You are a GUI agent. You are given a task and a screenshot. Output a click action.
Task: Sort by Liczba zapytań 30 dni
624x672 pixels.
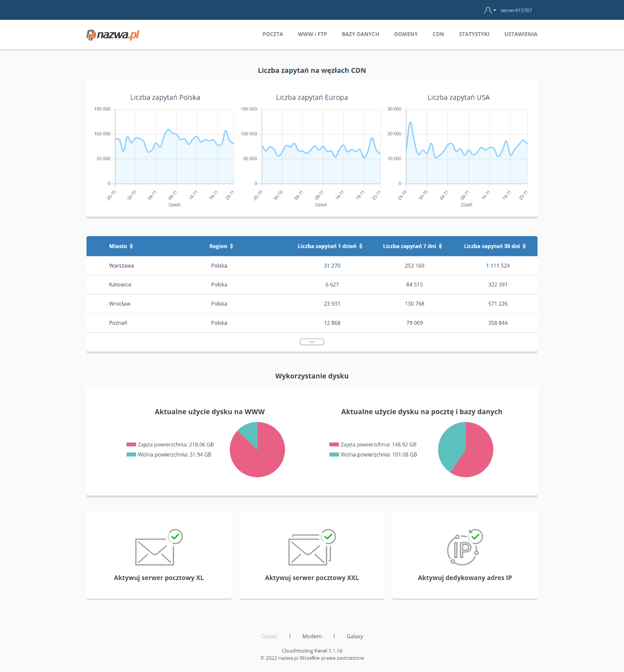(495, 246)
